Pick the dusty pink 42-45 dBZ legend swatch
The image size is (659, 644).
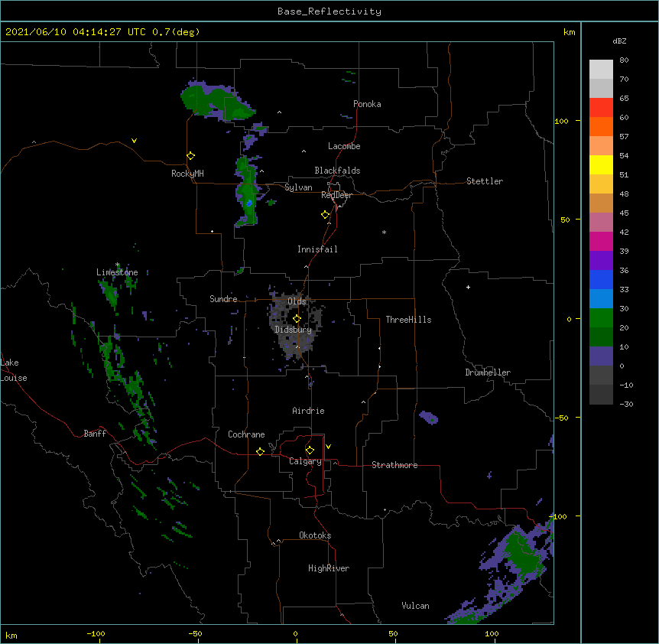601,223
